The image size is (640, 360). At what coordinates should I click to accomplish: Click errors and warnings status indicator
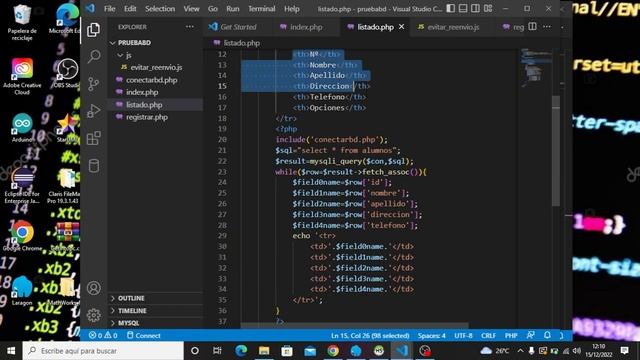tap(103, 336)
